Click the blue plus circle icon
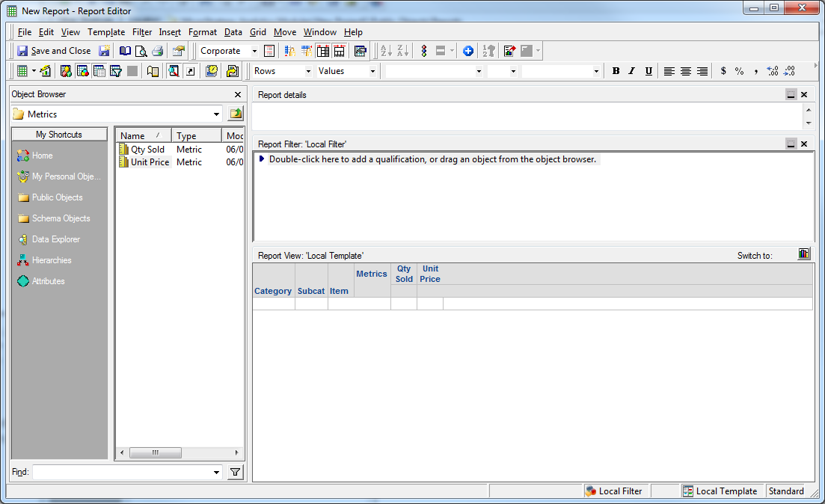 click(x=468, y=51)
